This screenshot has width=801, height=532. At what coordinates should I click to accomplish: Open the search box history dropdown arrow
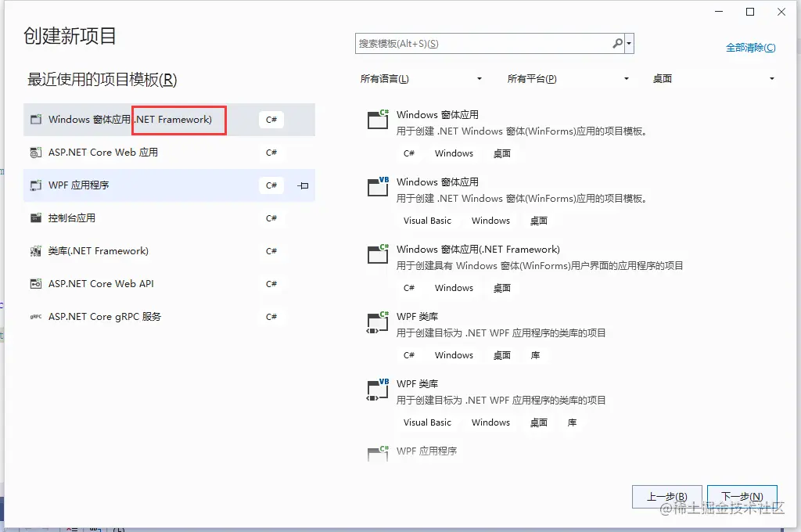pyautogui.click(x=630, y=44)
